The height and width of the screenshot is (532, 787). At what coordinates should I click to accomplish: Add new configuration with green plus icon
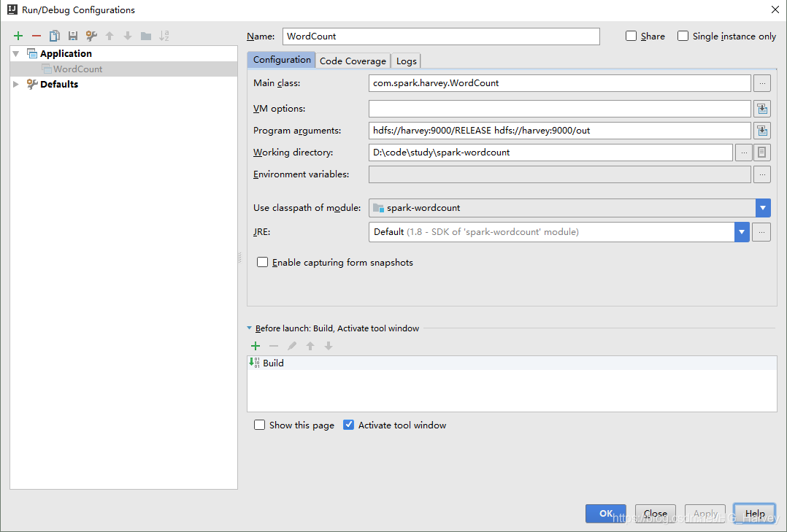point(18,36)
